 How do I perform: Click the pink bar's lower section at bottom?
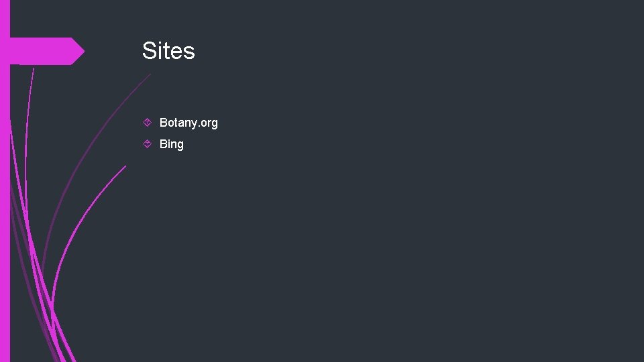click(x=5, y=335)
